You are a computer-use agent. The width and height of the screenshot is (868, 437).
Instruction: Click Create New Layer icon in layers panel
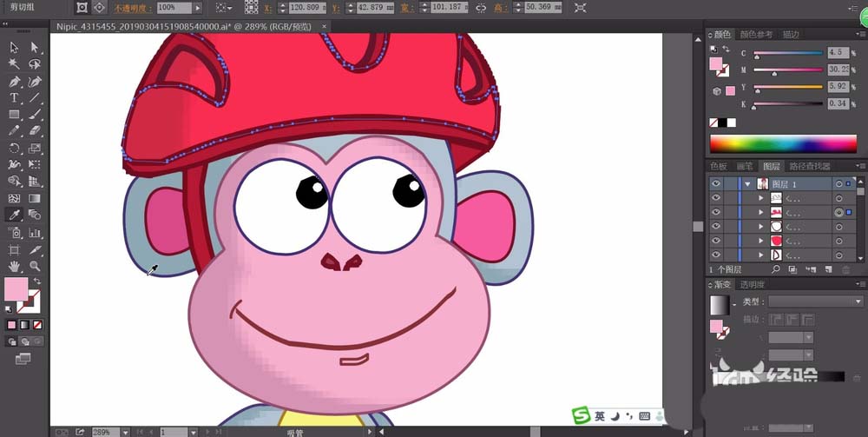(x=828, y=269)
